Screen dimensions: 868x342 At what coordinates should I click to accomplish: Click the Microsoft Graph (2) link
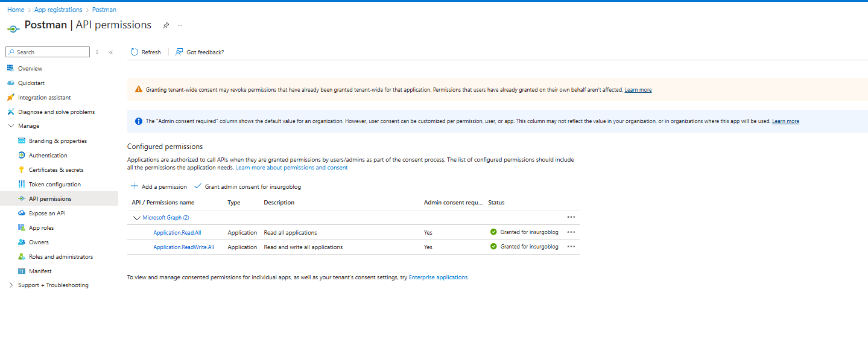click(166, 218)
